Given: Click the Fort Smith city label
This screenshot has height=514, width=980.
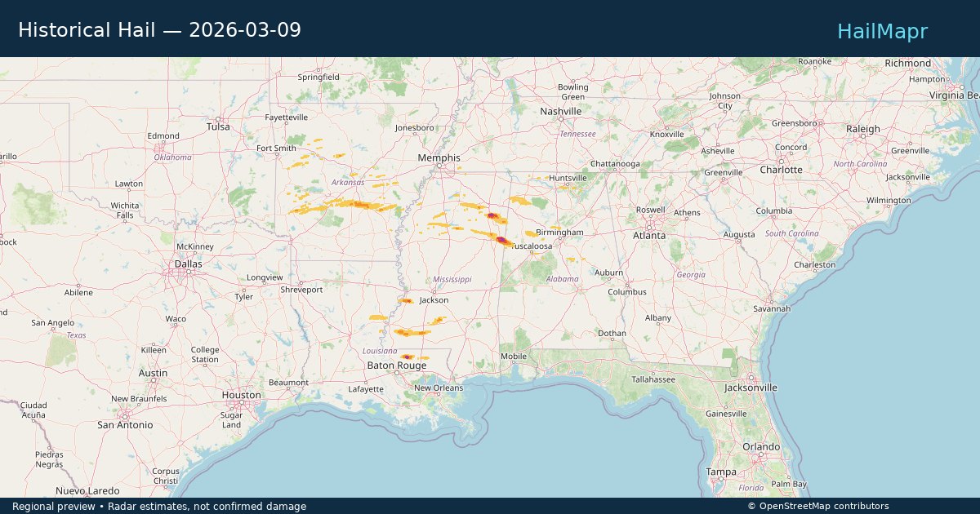Looking at the screenshot, I should [x=276, y=148].
